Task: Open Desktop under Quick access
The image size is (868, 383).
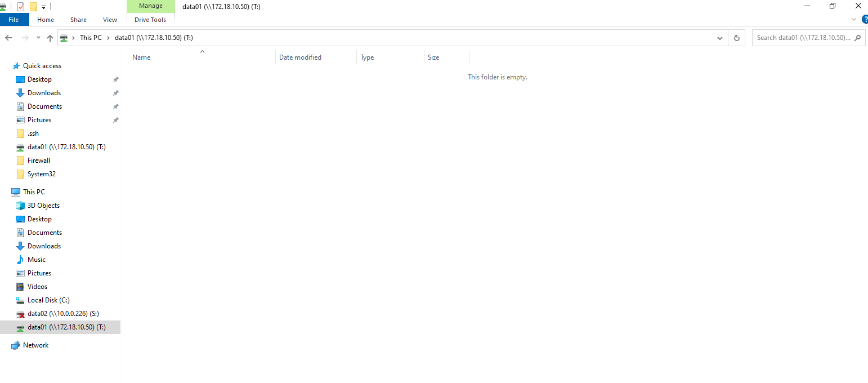Action: click(x=39, y=79)
